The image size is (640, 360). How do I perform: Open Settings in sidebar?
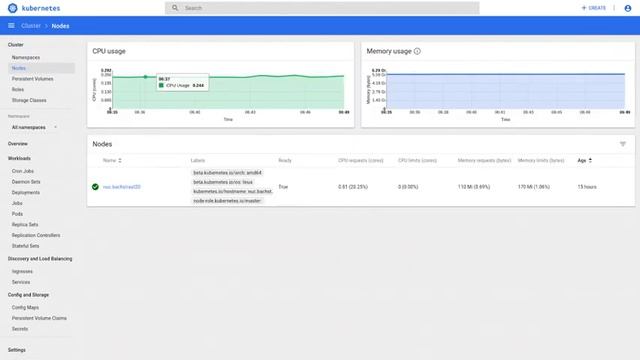coord(17,350)
